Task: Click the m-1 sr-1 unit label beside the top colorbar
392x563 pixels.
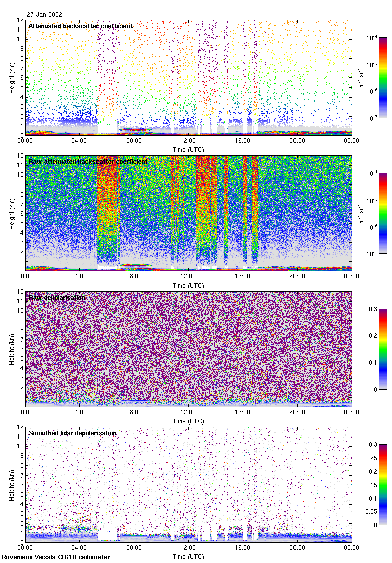Action: pyautogui.click(x=361, y=78)
